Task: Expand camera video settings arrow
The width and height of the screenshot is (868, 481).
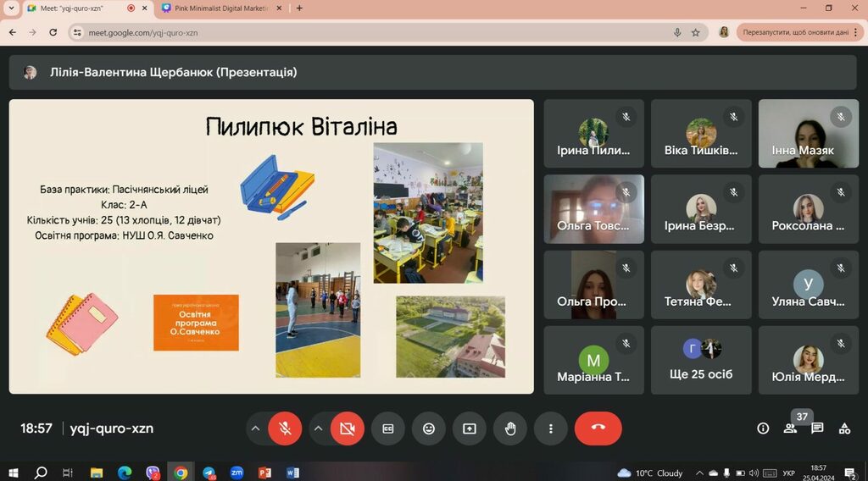Action: click(319, 428)
